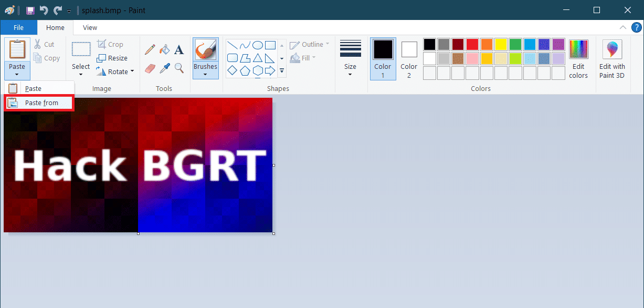644x308 pixels.
Task: Select the Fill with color tool
Action: coord(164,49)
